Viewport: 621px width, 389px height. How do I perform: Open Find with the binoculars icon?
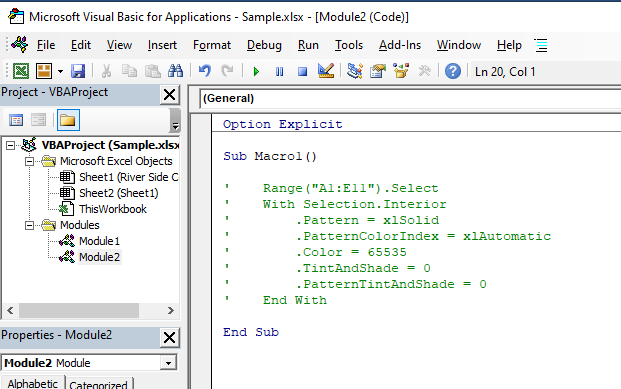[175, 71]
